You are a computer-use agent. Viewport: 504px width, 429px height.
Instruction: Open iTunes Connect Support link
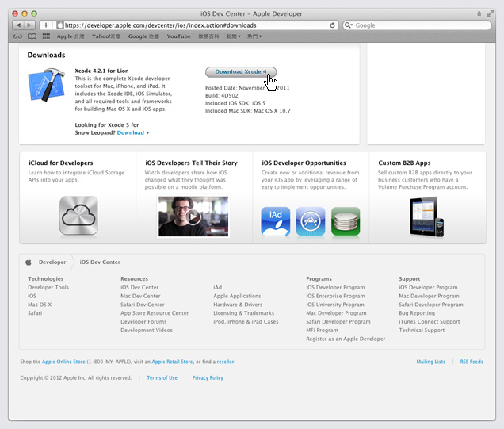pyautogui.click(x=430, y=322)
